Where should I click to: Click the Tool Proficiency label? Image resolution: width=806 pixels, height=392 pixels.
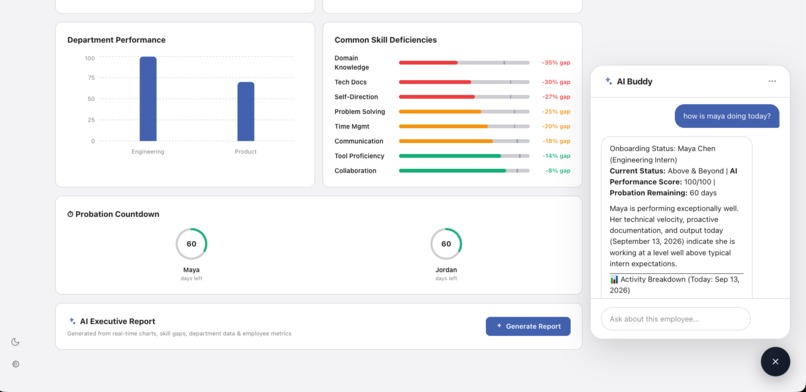359,156
